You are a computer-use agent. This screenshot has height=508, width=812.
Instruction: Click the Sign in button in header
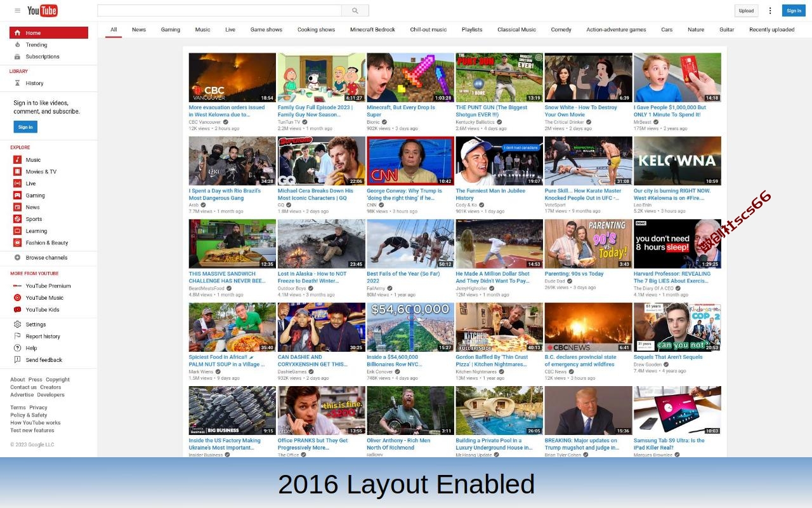pos(794,11)
